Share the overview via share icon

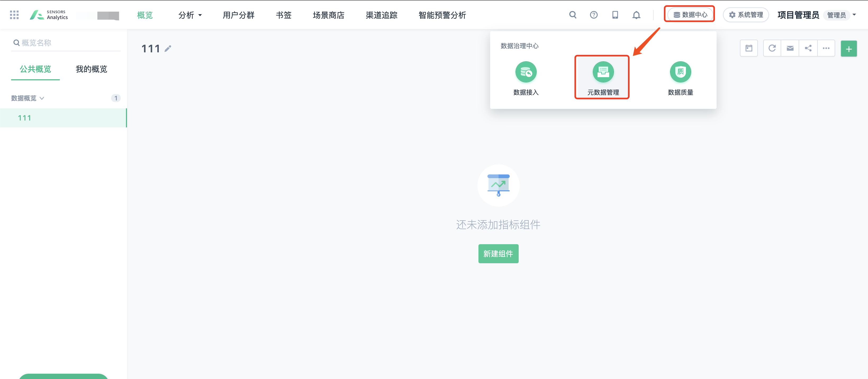click(x=808, y=48)
